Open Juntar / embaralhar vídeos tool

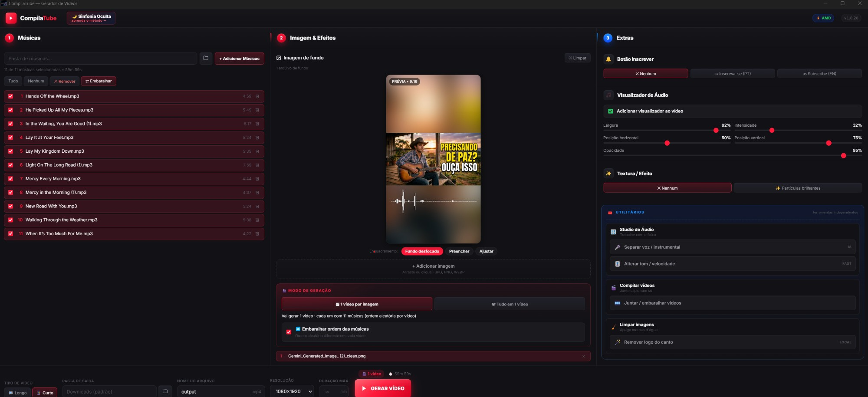pos(733,303)
